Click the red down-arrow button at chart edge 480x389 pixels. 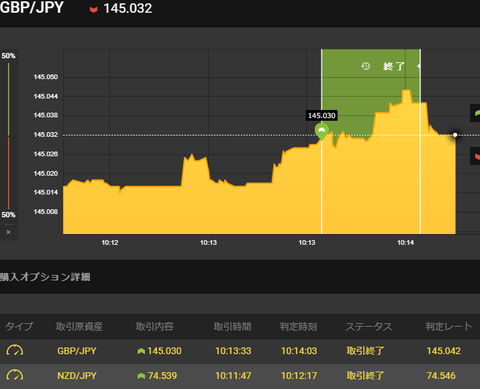476,156
